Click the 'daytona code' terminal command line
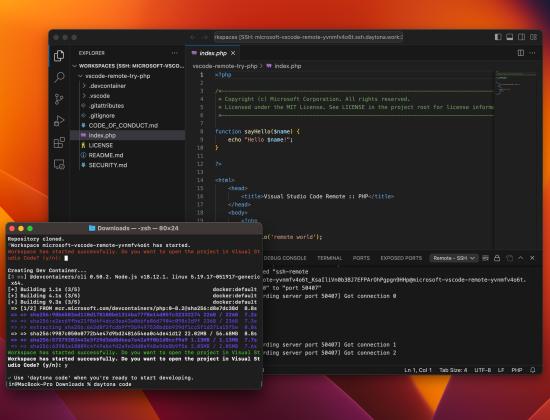Viewport: 550px width, 420px height. coord(69,385)
